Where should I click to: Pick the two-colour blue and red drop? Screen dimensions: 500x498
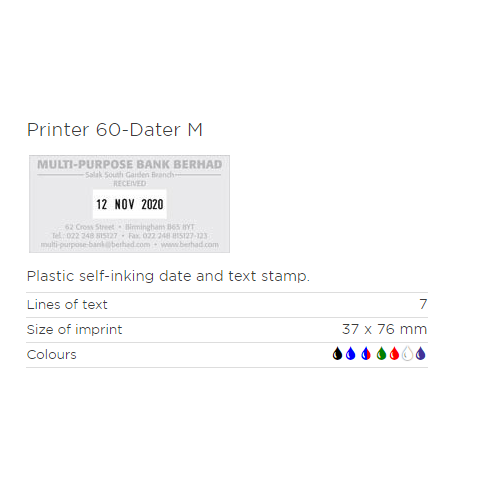pyautogui.click(x=366, y=354)
